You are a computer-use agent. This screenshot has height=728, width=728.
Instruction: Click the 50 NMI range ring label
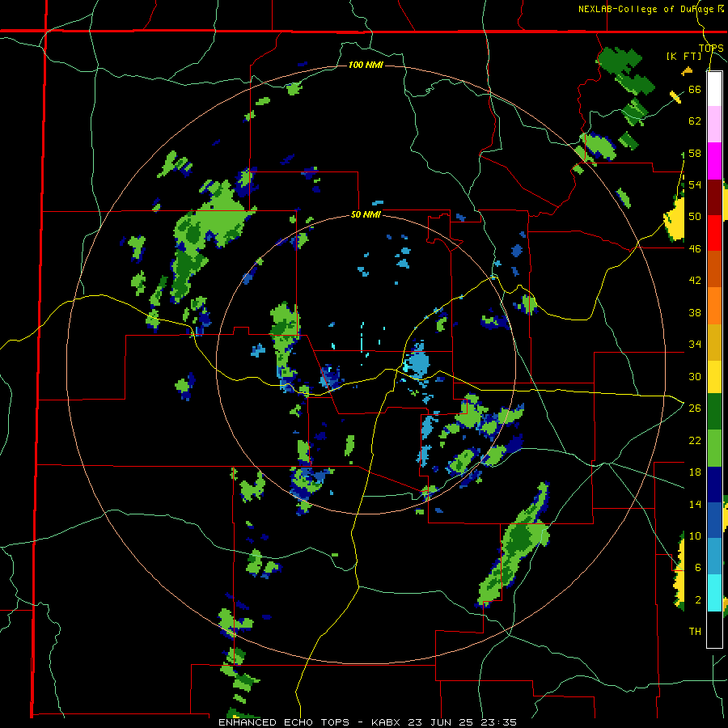pyautogui.click(x=366, y=214)
